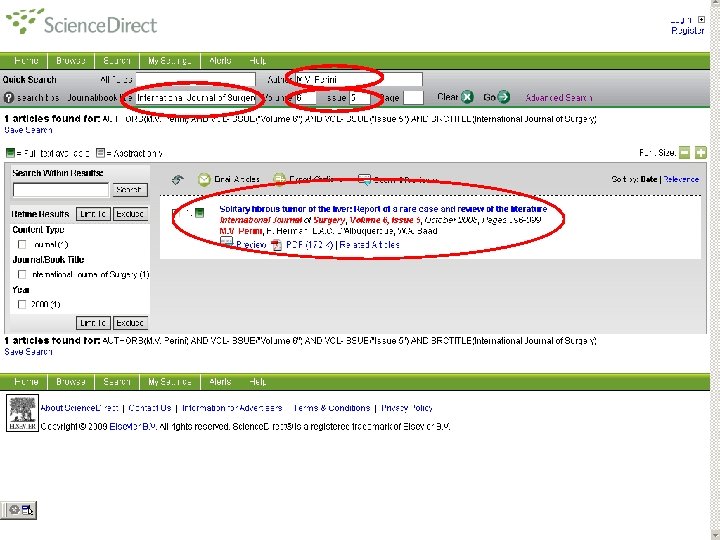The width and height of the screenshot is (720, 540).
Task: Open Alerts in bottom green menu
Action: 220,382
